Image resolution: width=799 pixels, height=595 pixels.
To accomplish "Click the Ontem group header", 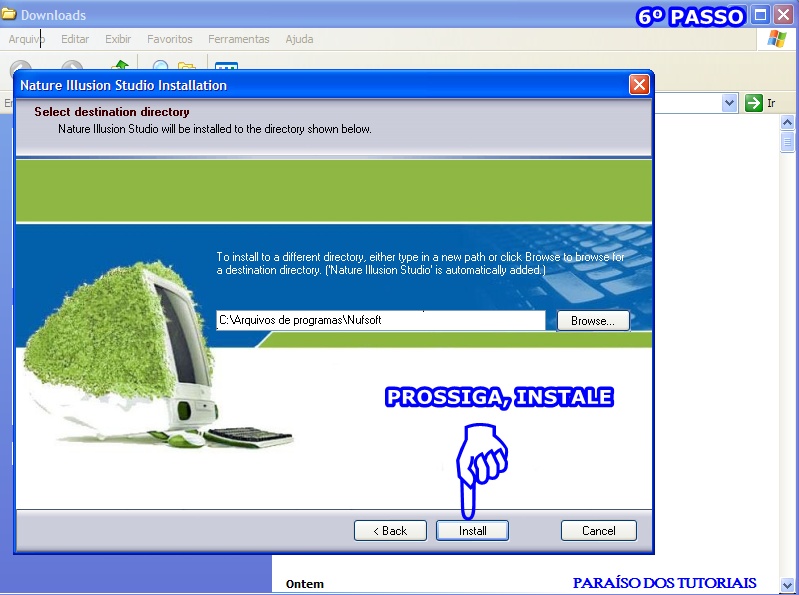I will click(x=305, y=584).
